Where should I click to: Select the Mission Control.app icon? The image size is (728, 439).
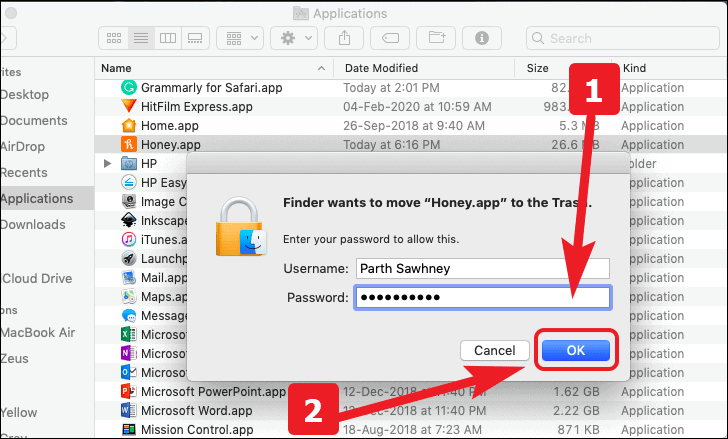(129, 430)
